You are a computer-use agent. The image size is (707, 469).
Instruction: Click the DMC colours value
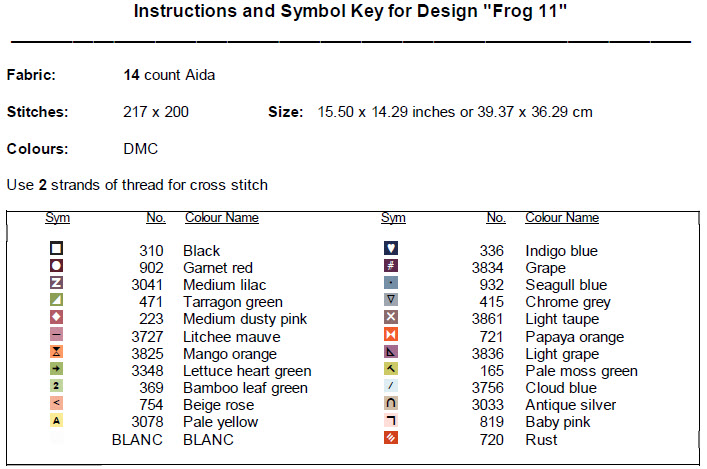coord(140,149)
